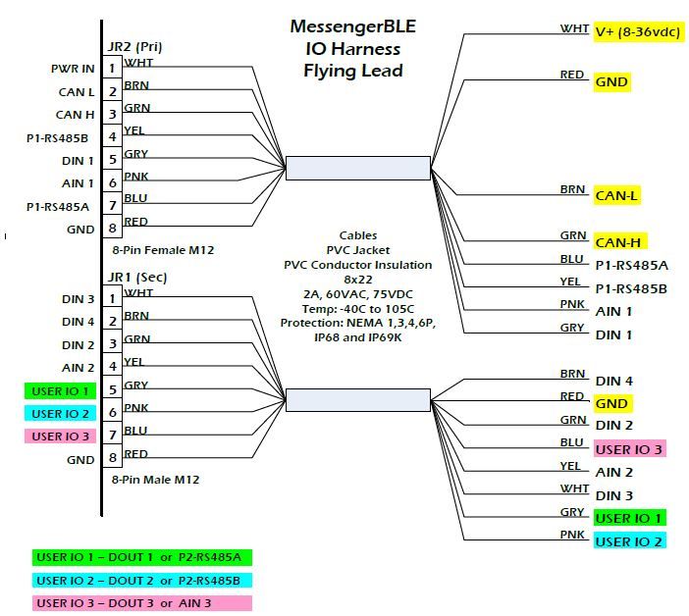Select the cyan USER IO 2 label beside JR1 pin 6
Viewport: 689px width, 616px height.
click(x=60, y=414)
